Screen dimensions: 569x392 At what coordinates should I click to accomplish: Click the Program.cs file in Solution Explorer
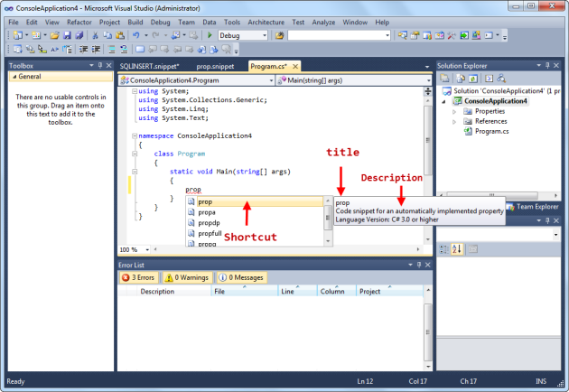(x=493, y=131)
